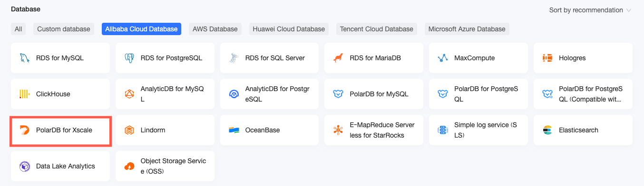
Task: Click the 'AnalyticDB for MySQL' label
Action: [172, 94]
